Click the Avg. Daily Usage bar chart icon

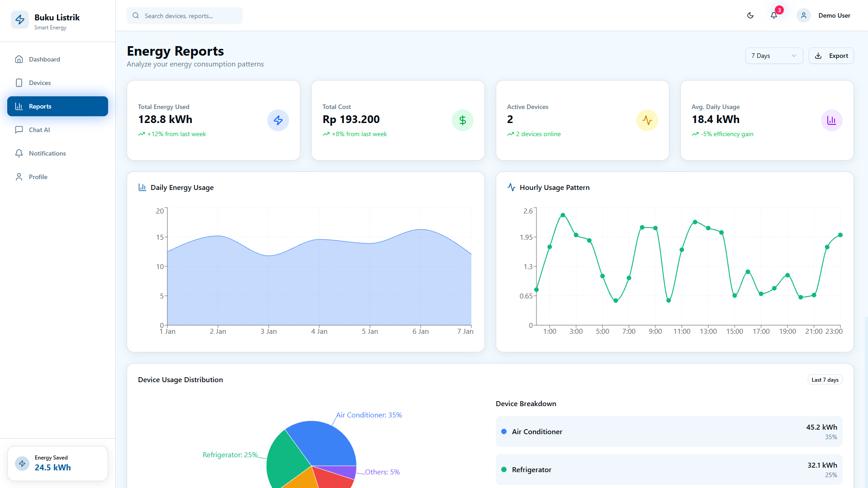pos(832,120)
